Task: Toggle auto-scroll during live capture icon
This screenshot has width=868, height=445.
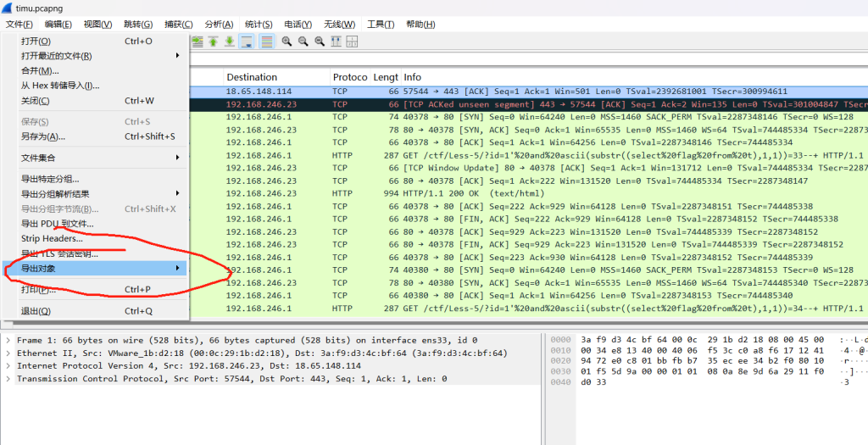Action: coord(248,41)
